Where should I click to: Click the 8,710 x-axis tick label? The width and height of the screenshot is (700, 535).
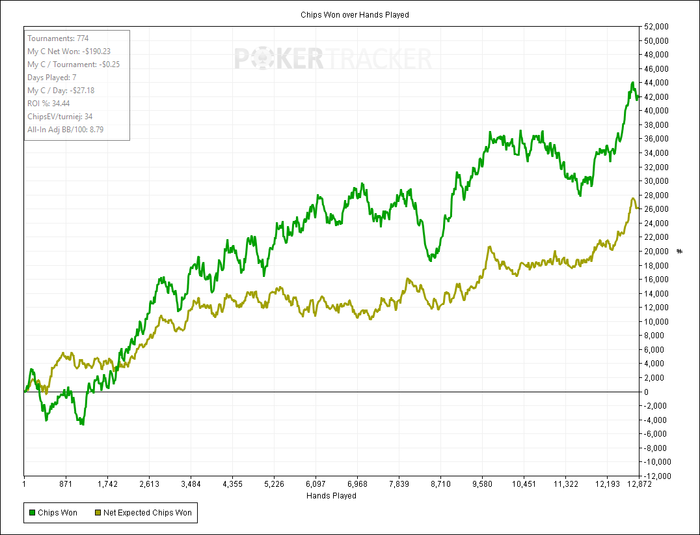pyautogui.click(x=441, y=484)
